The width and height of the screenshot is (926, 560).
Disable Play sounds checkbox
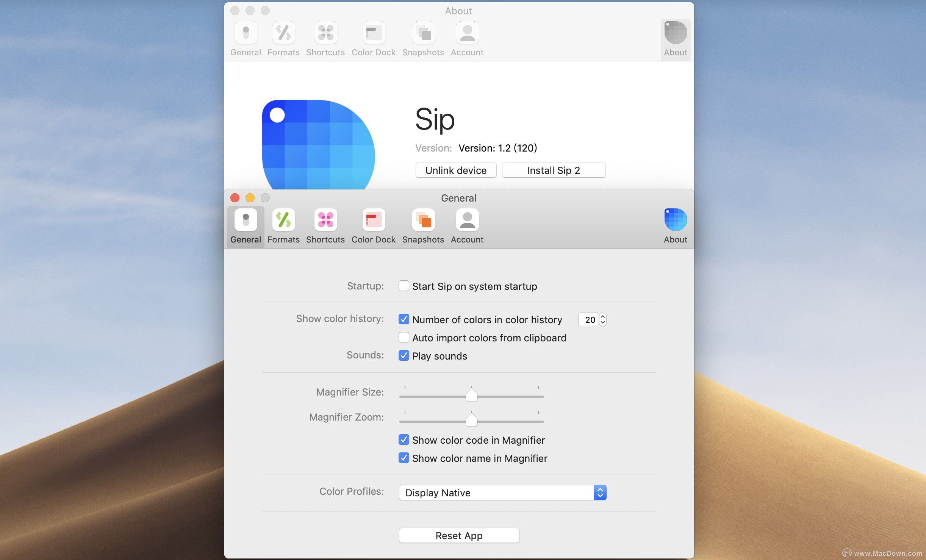(x=404, y=355)
